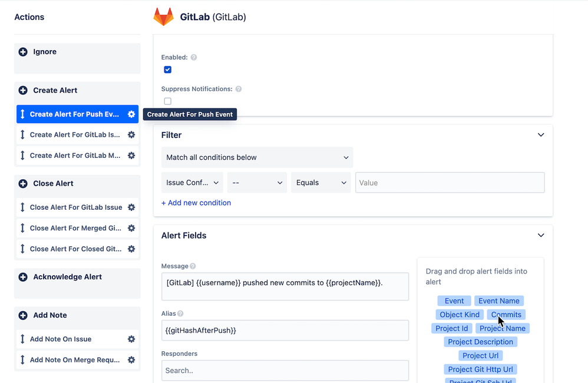588x383 pixels.
Task: Click reorder handle of Add Note On Issue
Action: pos(22,339)
